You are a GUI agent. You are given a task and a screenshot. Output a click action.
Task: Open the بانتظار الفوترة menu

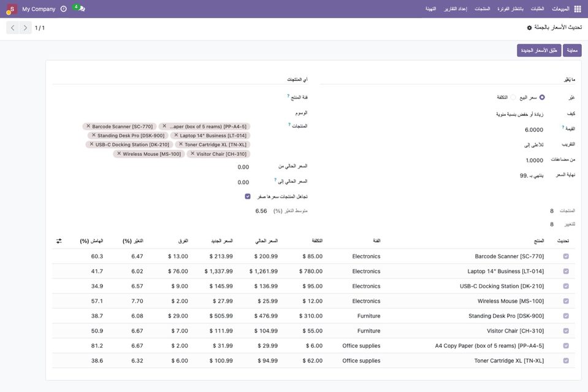(x=510, y=9)
